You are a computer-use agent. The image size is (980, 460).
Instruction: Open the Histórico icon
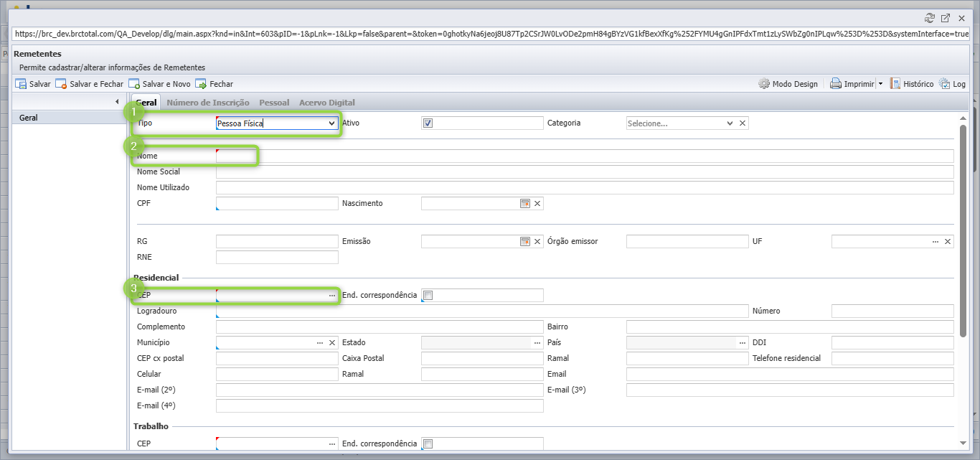pyautogui.click(x=895, y=84)
